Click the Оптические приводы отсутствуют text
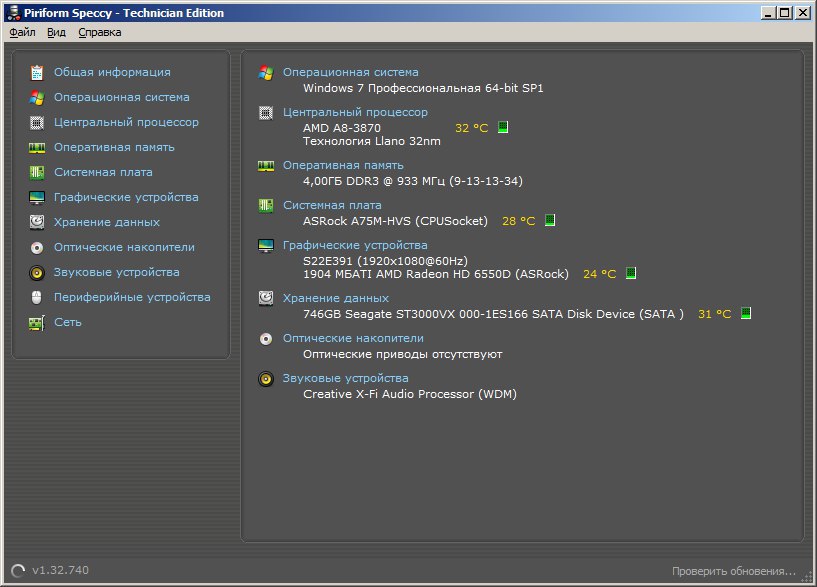This screenshot has height=587, width=817. coord(403,355)
